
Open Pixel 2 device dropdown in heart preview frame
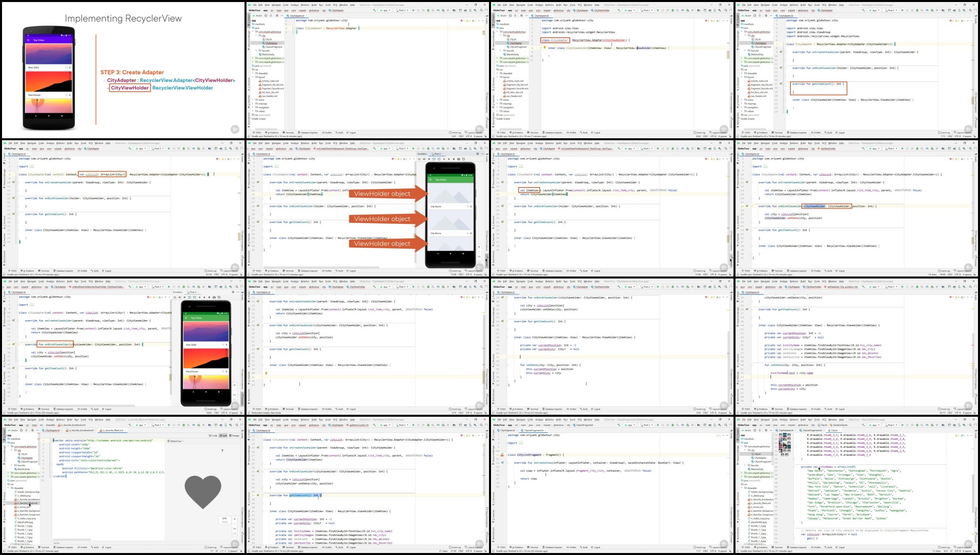[x=157, y=425]
